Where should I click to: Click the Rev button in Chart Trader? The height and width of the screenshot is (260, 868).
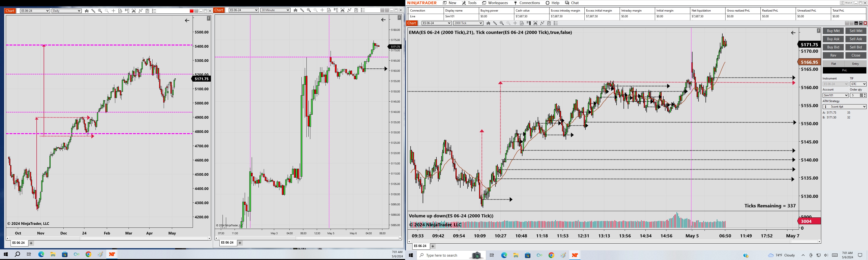pos(833,56)
